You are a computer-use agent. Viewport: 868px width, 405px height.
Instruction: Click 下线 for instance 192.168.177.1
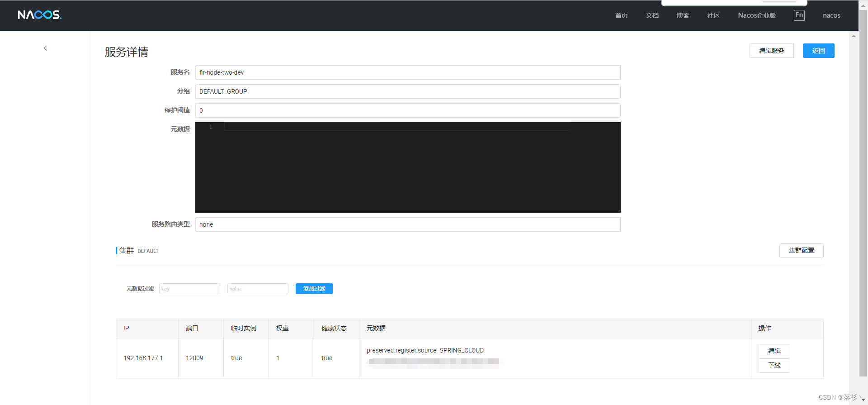[x=774, y=365]
